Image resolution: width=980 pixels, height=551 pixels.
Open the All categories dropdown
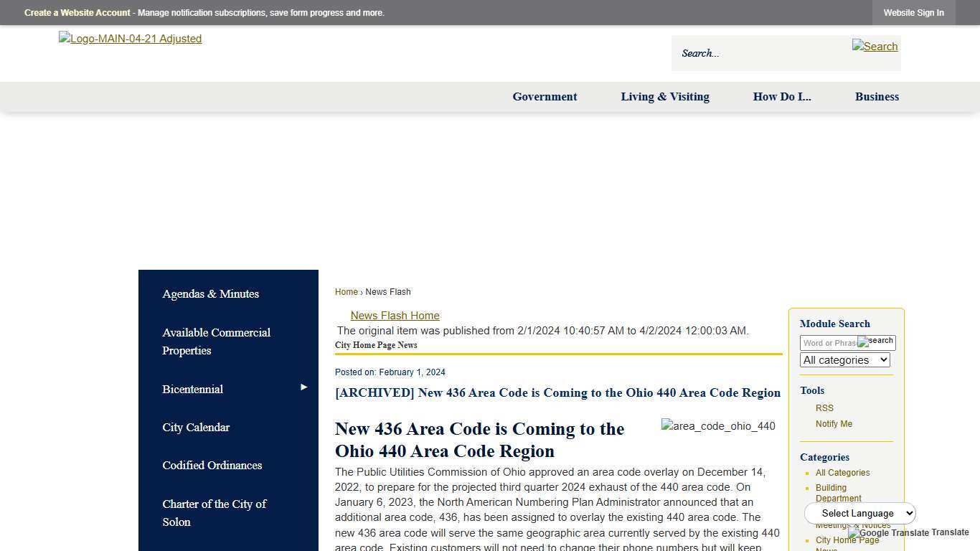click(844, 359)
